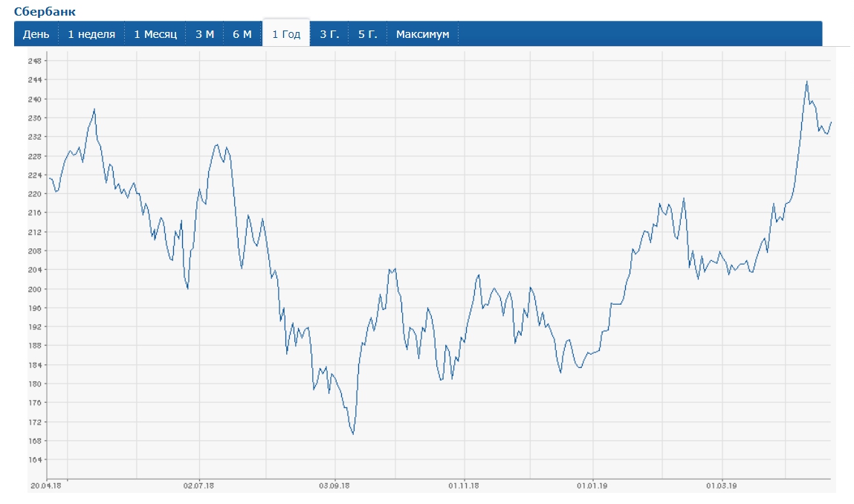Viewport: 854px width, 504px height.
Task: Click the 248 price axis label
Action: pos(35,61)
